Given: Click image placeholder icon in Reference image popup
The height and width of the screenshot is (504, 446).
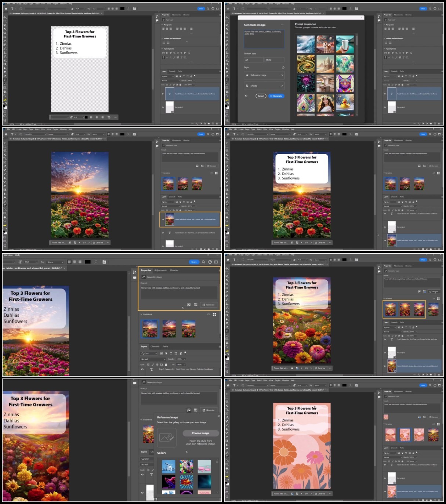Looking at the screenshot, I should pyautogui.click(x=167, y=438).
